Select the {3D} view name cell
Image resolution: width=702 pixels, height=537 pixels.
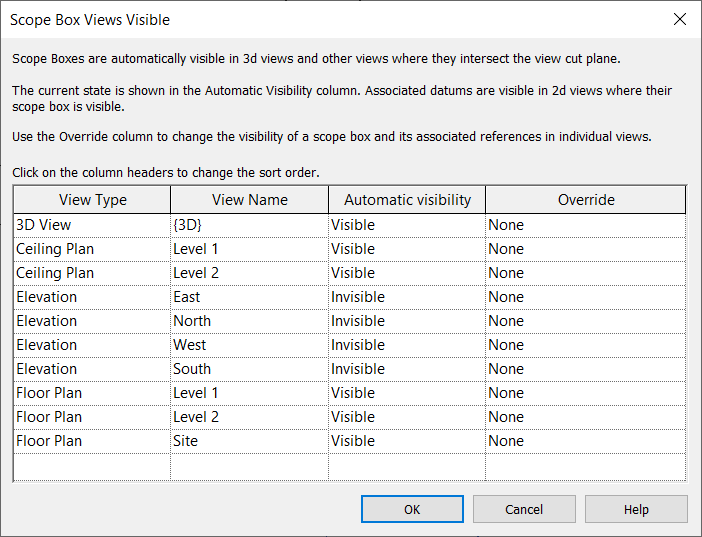pos(249,225)
